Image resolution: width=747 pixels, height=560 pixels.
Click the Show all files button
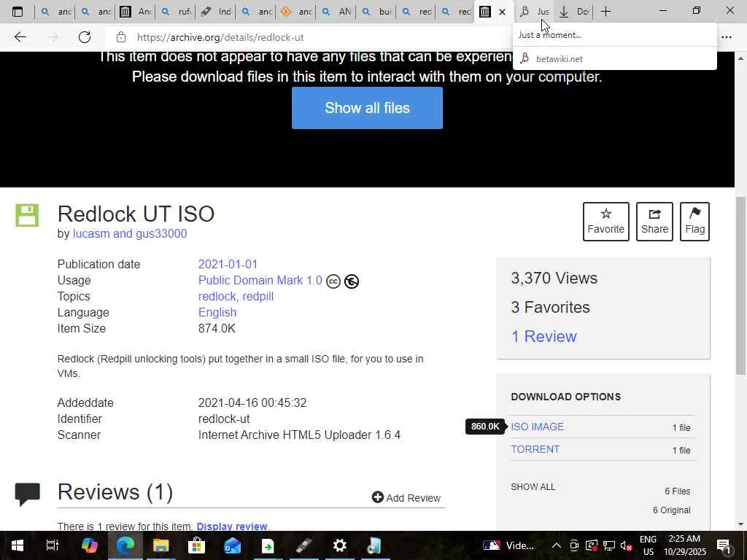(368, 108)
